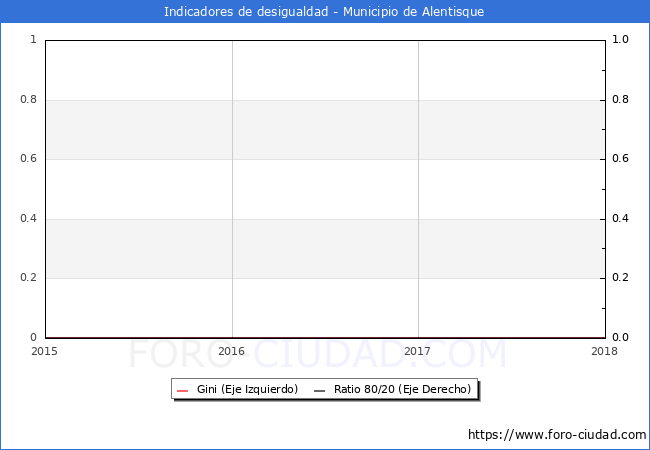Click the chart title Indicadores de desigualdad
The height and width of the screenshot is (450, 650).
coord(324,12)
